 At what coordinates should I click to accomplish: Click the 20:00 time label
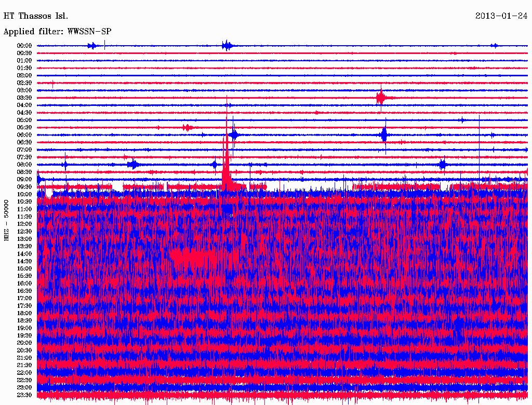(x=24, y=343)
